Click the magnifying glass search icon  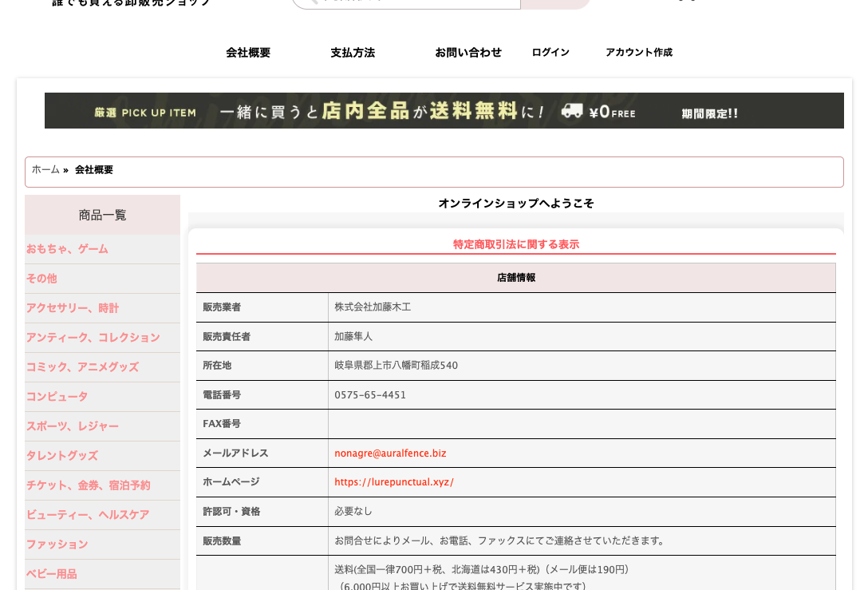point(317,3)
